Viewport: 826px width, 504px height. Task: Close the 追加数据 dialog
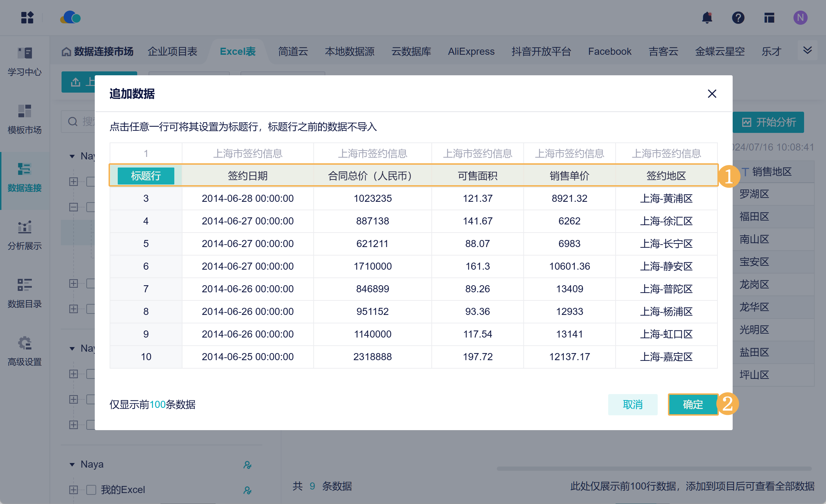(712, 94)
